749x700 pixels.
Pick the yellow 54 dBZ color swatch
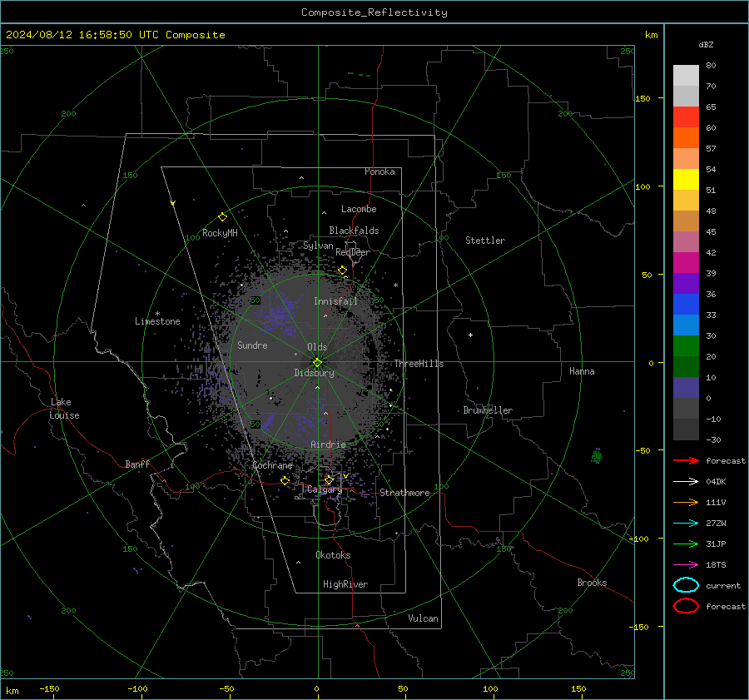(686, 179)
